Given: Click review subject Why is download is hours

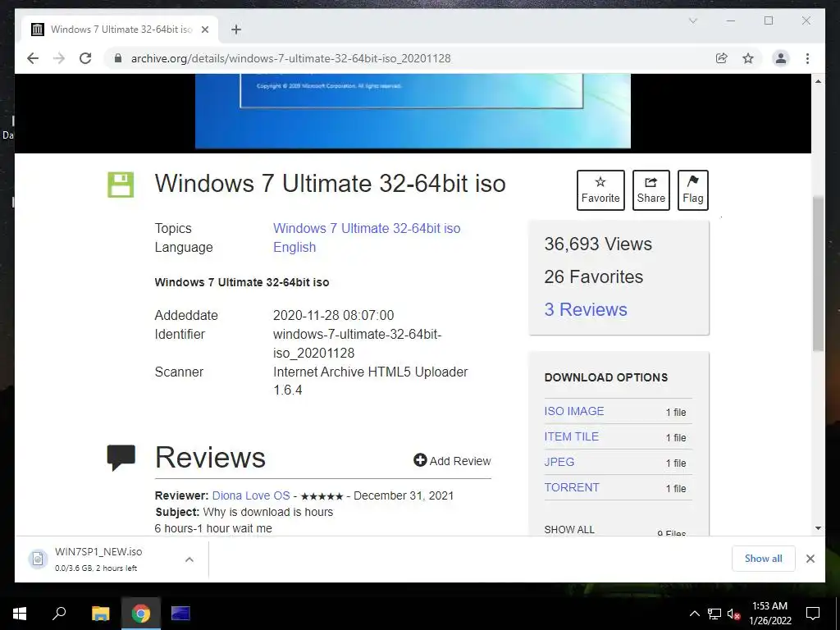Looking at the screenshot, I should pyautogui.click(x=268, y=512).
